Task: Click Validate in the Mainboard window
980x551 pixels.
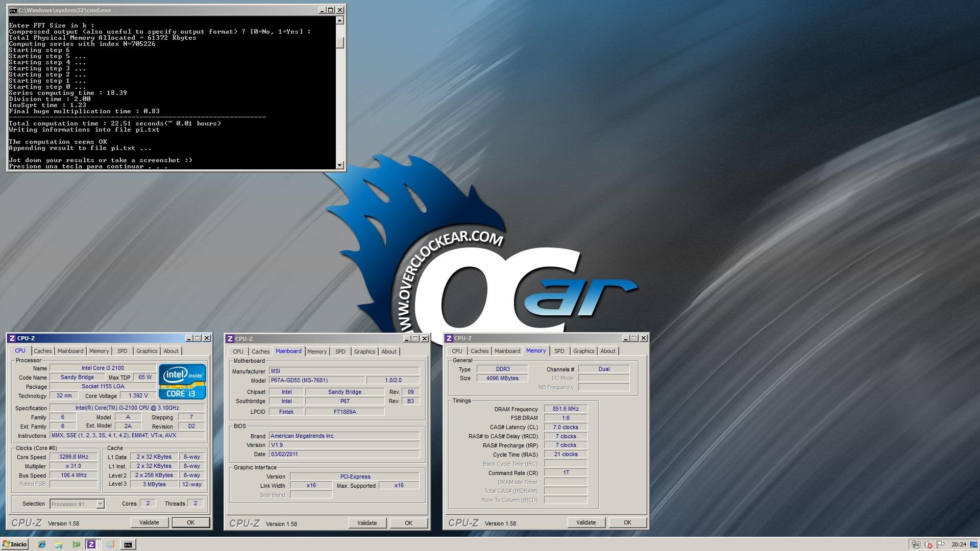Action: [x=367, y=523]
